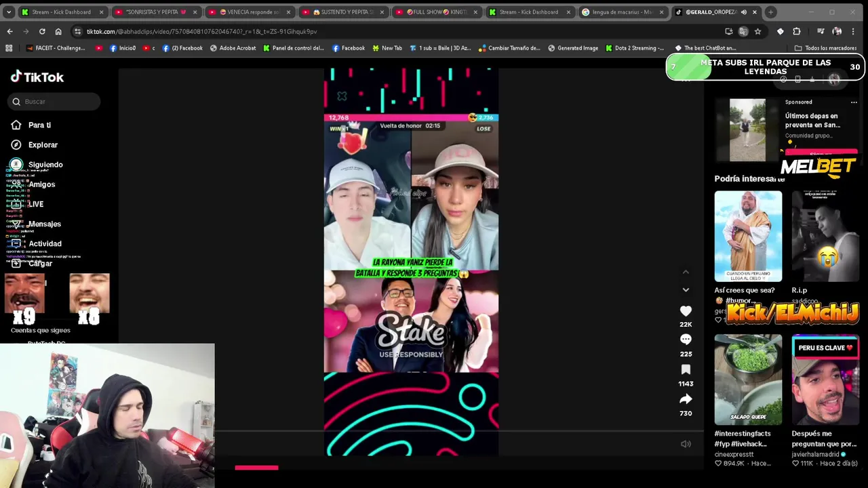Open the R.i.p video thumbnail
Viewport: 868px width, 488px height.
(x=825, y=236)
